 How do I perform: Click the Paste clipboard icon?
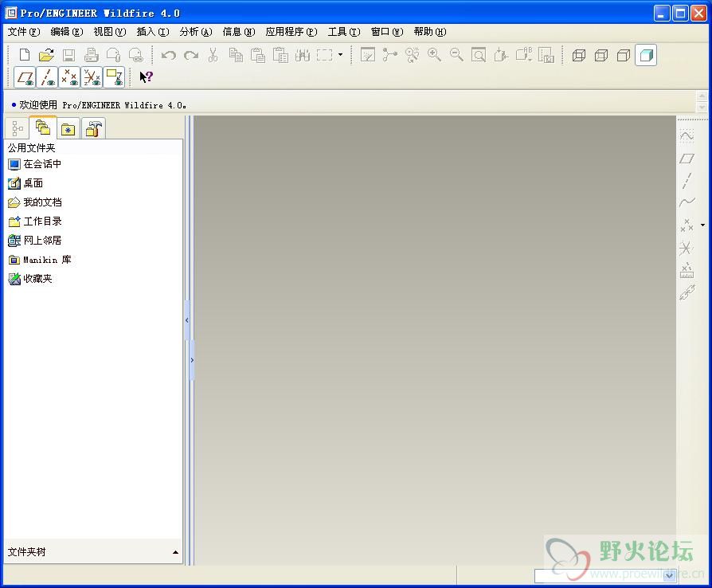[258, 55]
